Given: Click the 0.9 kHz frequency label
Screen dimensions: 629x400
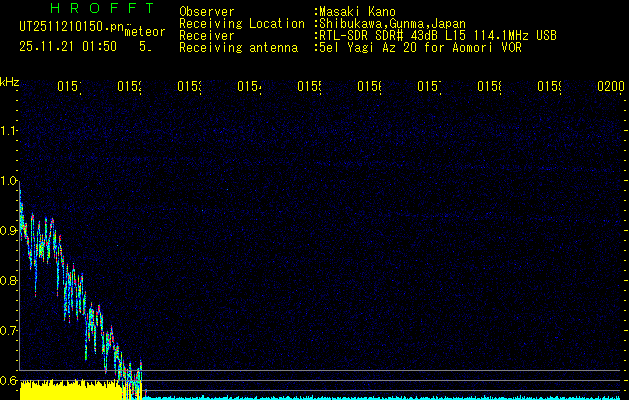Looking at the screenshot, I should tap(9, 230).
